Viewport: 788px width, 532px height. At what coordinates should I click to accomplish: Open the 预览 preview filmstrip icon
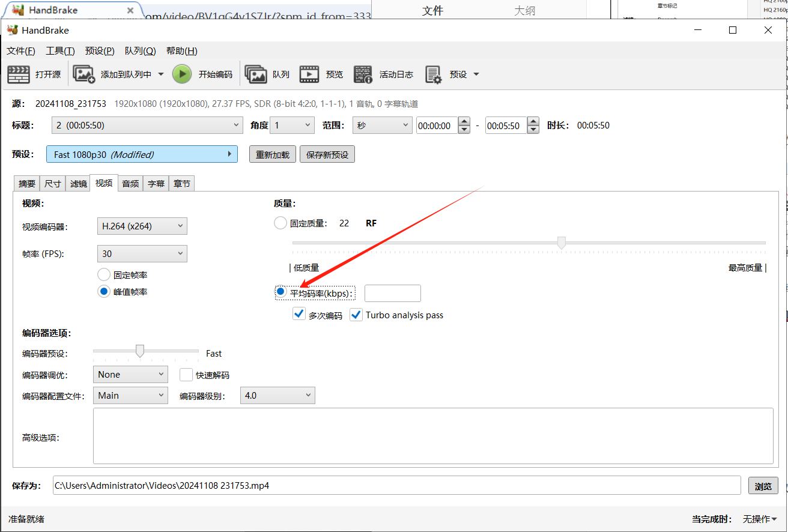[309, 74]
